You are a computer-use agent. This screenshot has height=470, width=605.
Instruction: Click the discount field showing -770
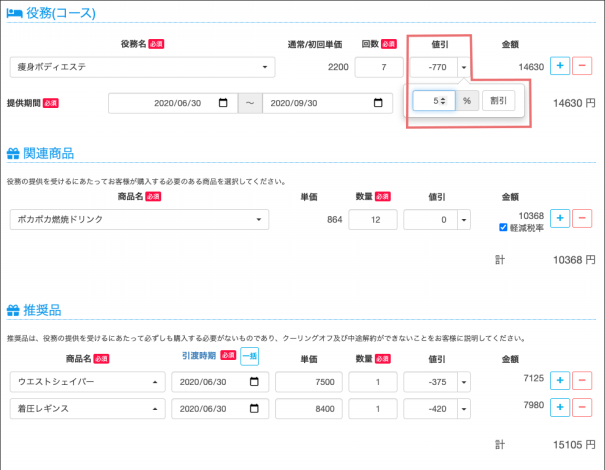434,67
